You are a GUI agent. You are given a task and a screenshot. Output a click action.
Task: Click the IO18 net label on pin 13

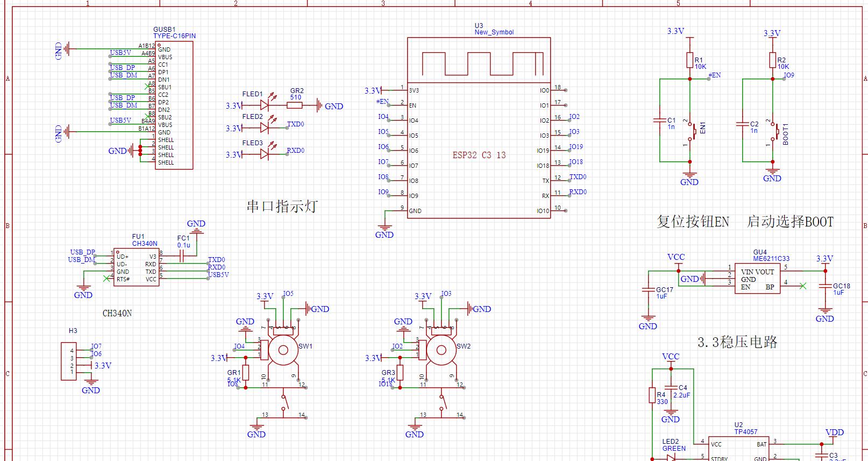click(576, 162)
